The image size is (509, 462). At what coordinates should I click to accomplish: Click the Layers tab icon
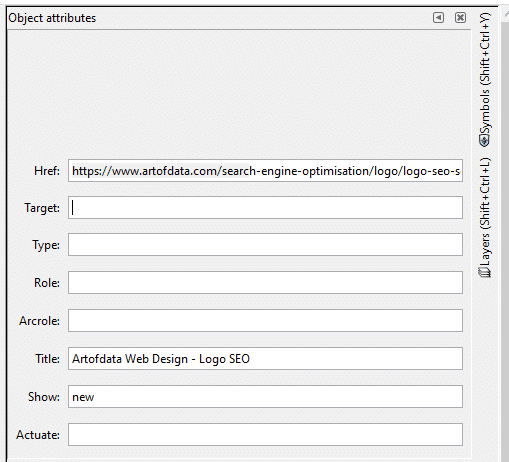pos(485,272)
